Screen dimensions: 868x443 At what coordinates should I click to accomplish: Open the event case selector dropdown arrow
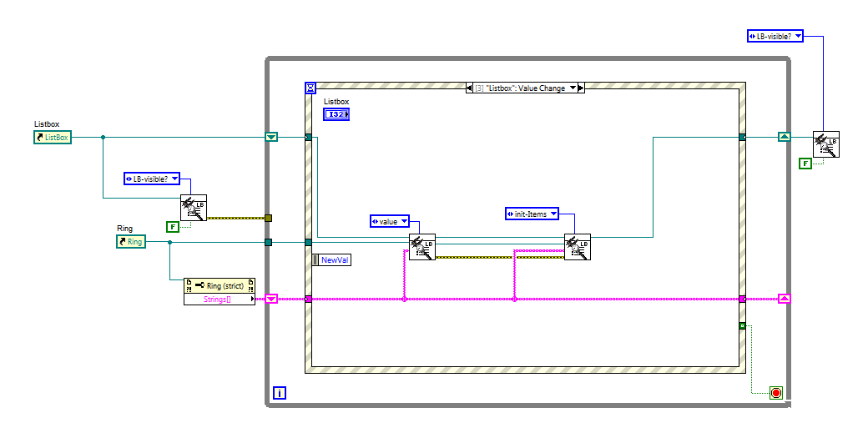tap(573, 88)
